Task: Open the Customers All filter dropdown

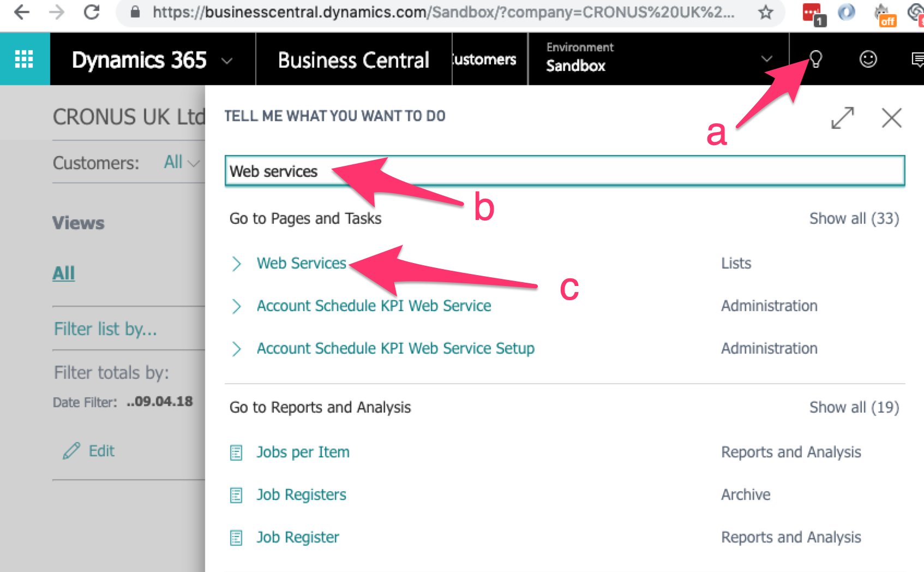Action: [182, 162]
